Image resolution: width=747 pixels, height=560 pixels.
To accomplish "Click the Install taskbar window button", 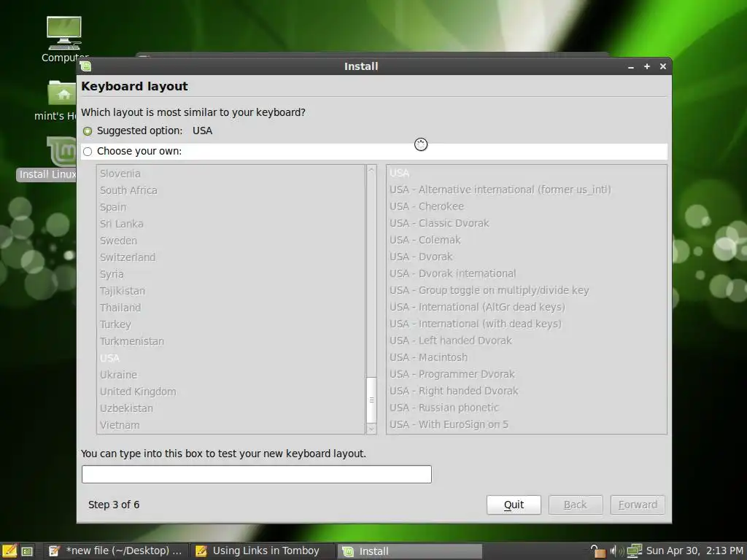I will click(410, 551).
